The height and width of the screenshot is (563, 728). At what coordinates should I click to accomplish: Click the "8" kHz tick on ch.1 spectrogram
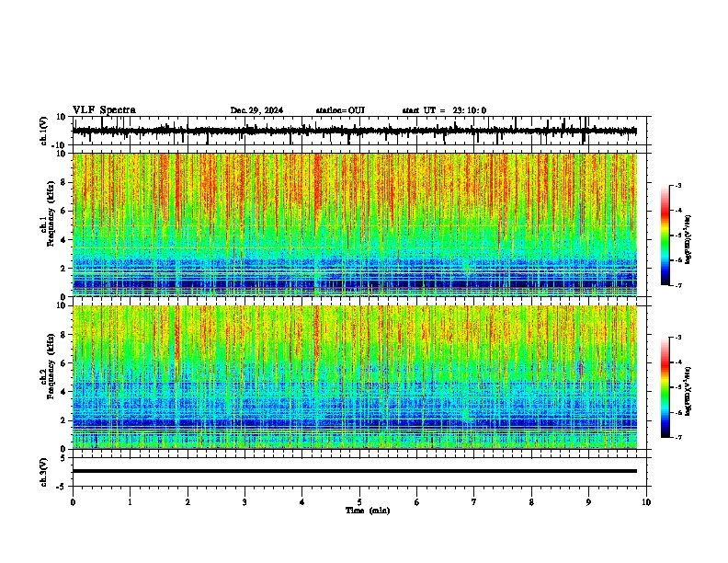tap(63, 182)
